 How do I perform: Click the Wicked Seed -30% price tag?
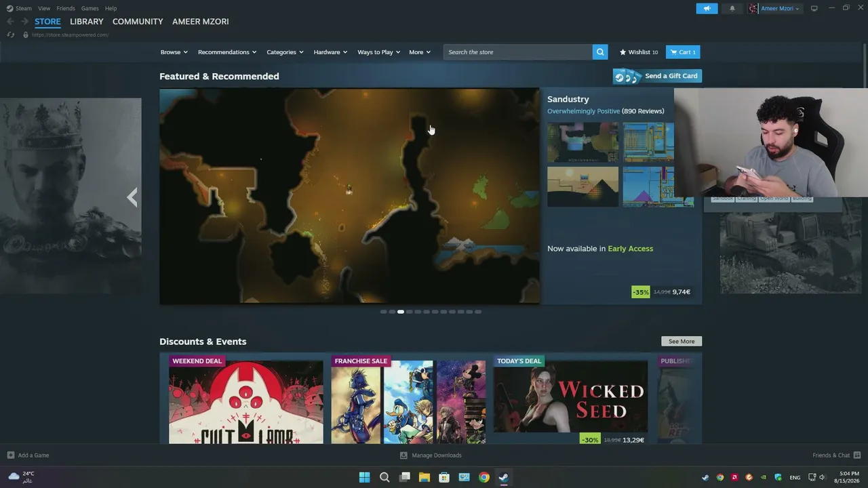(x=612, y=440)
